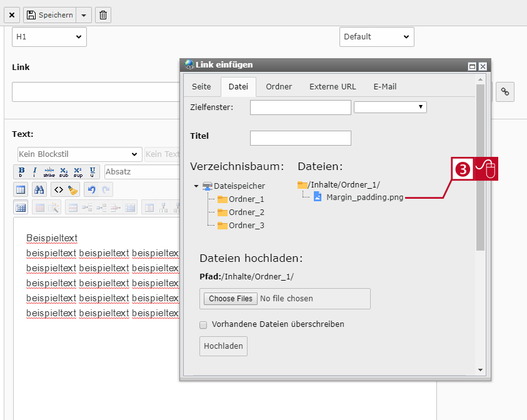This screenshot has height=420, width=527.
Task: Click the Bold formatting icon
Action: click(21, 172)
